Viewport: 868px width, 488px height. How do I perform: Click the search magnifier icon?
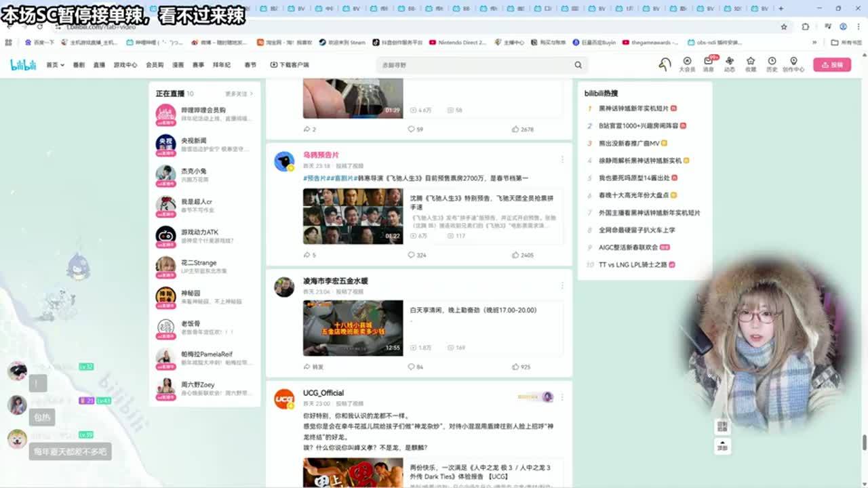coord(578,65)
